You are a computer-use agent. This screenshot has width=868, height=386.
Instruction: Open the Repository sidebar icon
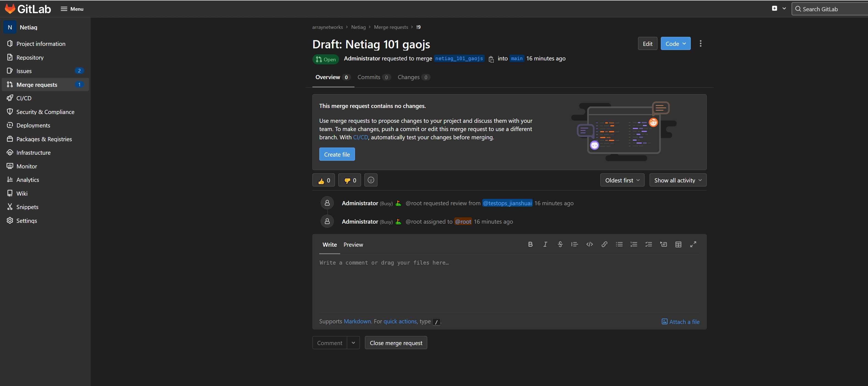[x=10, y=57]
